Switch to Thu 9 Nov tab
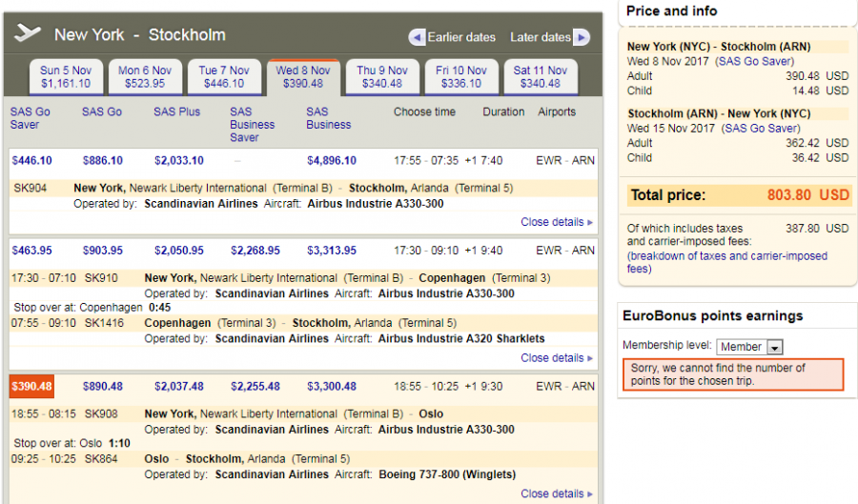858x504 pixels. pos(381,76)
